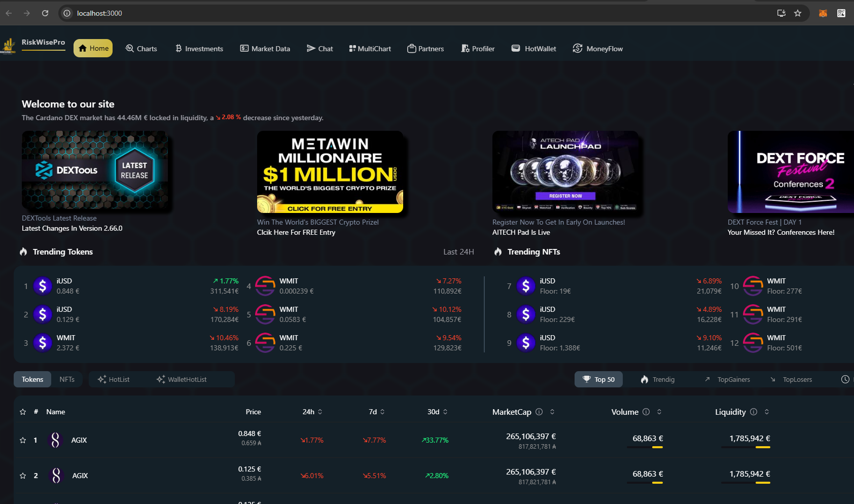Show TopLosers list

click(x=791, y=379)
